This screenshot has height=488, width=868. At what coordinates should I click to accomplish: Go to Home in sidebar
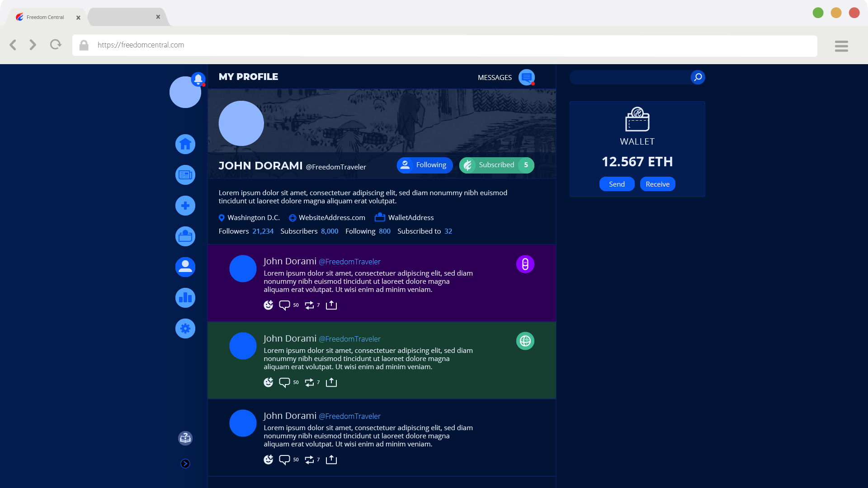[x=185, y=144]
